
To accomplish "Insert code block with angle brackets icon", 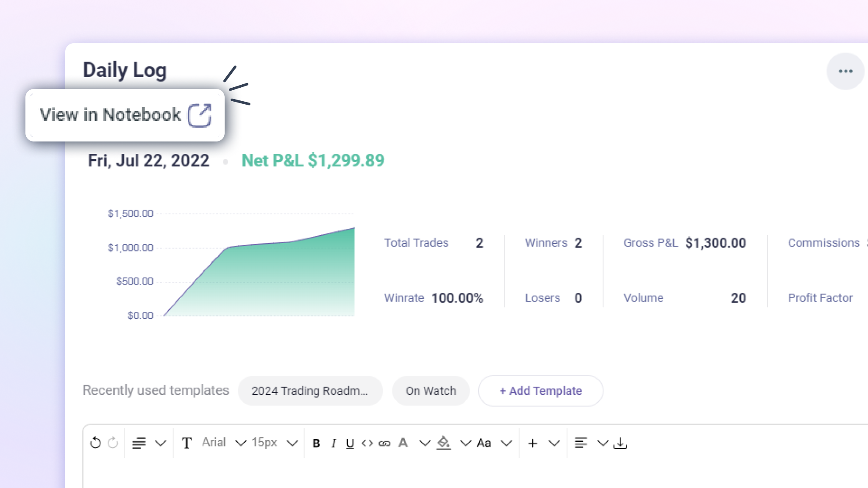I will [x=367, y=443].
